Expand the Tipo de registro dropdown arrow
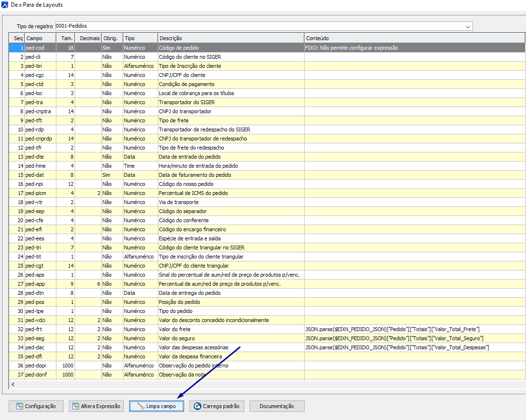Viewport: 526px width, 420px height. 468,26
